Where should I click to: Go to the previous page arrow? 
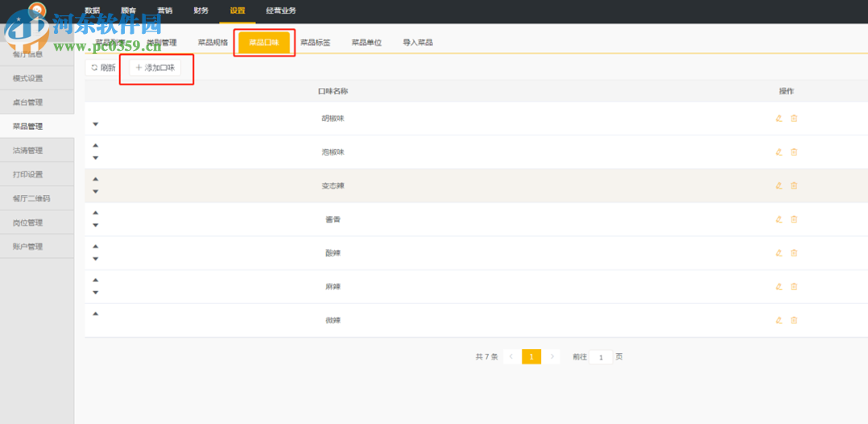pyautogui.click(x=511, y=356)
